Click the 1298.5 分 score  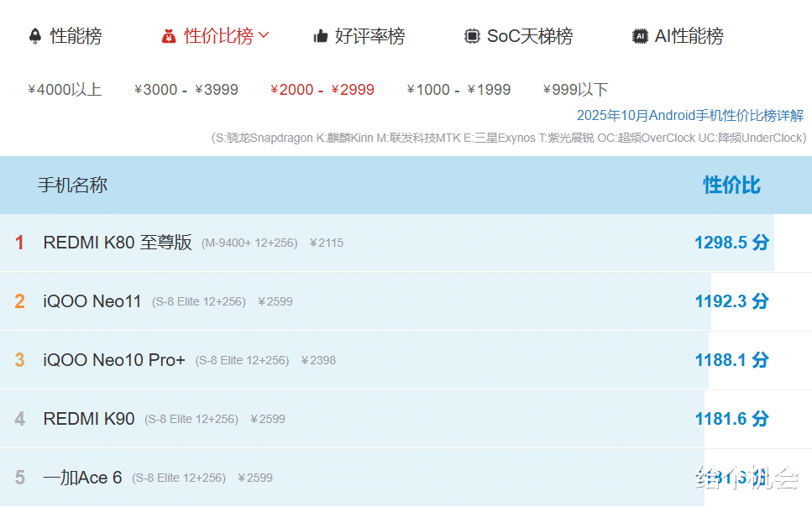[731, 243]
